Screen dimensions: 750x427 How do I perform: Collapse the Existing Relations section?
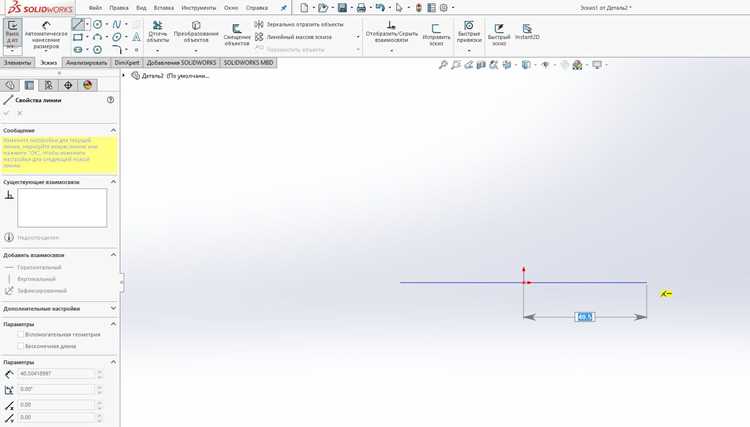click(x=113, y=182)
